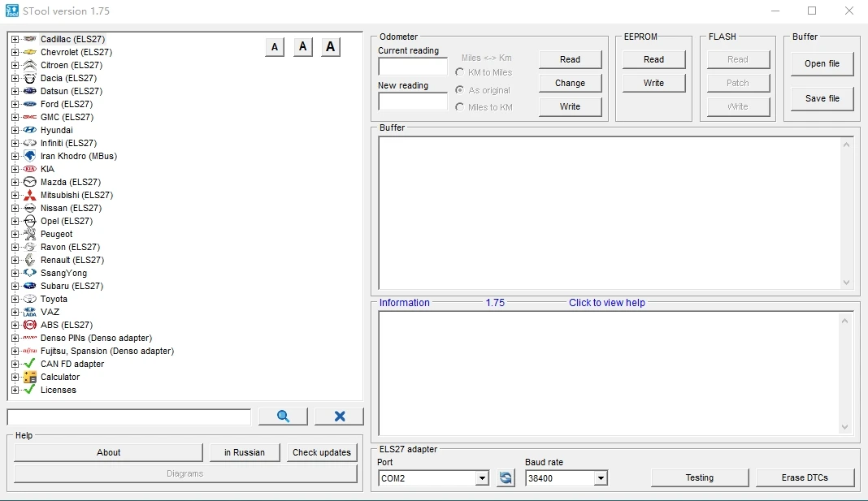Image resolution: width=868 pixels, height=501 pixels.
Task: Set smallest tree font size A
Action: pos(275,47)
